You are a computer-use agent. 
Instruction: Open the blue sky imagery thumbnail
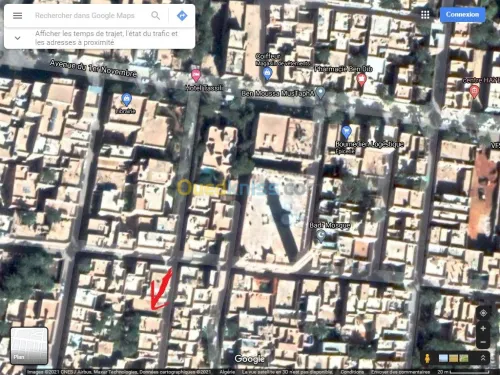pyautogui.click(x=443, y=358)
